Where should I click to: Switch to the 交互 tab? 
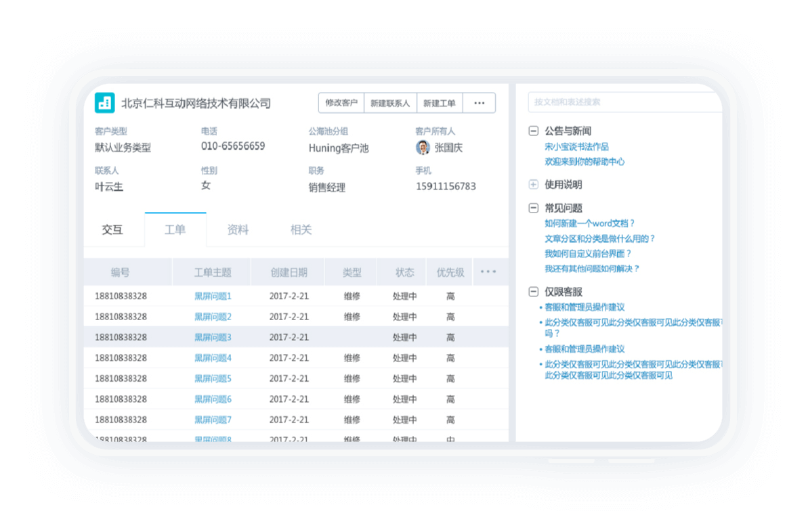click(x=112, y=229)
